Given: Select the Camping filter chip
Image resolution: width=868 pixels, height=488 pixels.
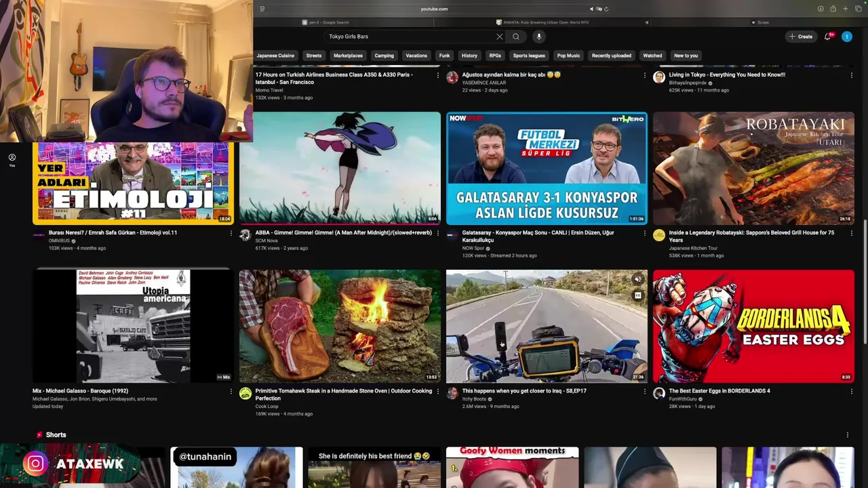Looking at the screenshot, I should click(x=384, y=56).
